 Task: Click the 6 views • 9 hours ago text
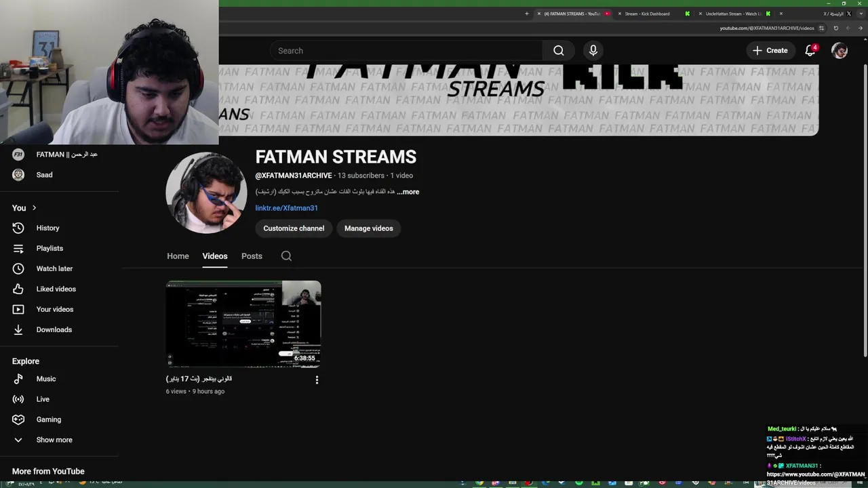tap(195, 392)
